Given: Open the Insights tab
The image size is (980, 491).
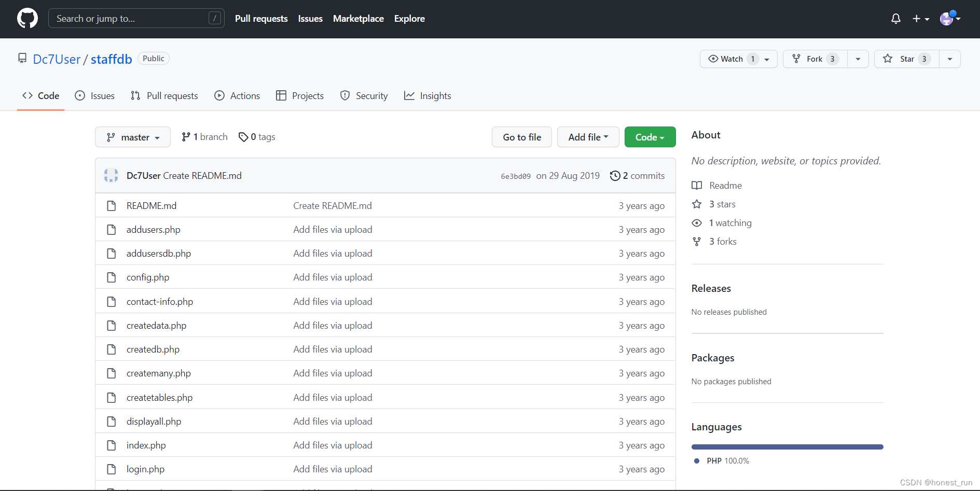Looking at the screenshot, I should (x=427, y=96).
